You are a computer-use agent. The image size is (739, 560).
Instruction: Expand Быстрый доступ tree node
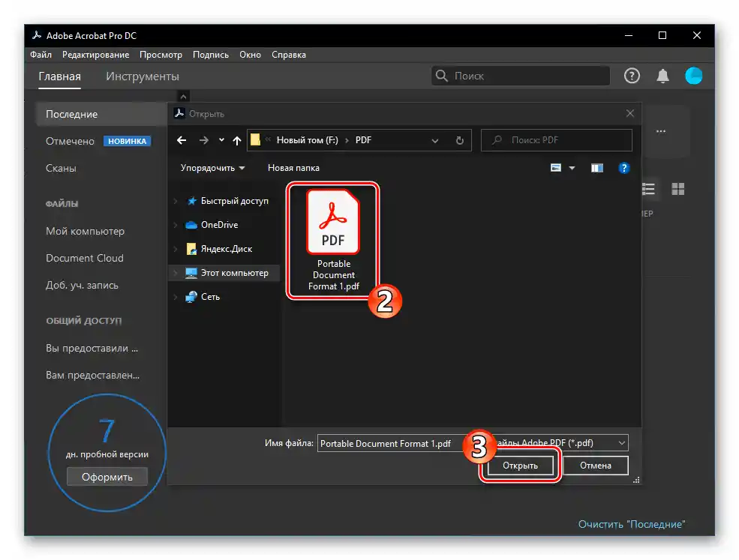[176, 201]
